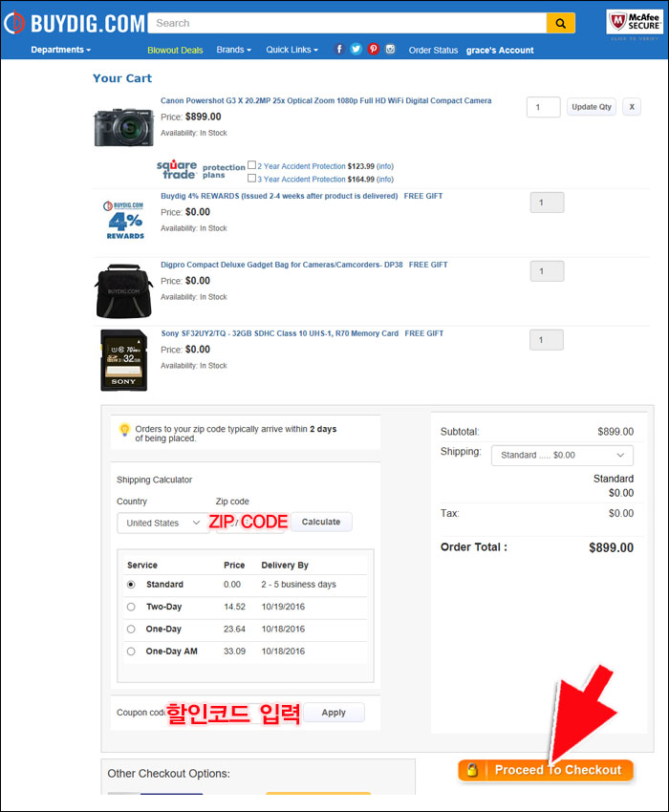Click the Digpro gadget bag thumbnail
669x812 pixels.
pyautogui.click(x=124, y=291)
